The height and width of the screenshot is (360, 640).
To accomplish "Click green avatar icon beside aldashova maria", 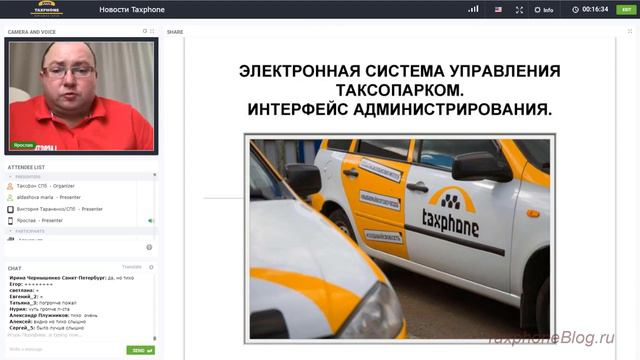I will [x=10, y=198].
